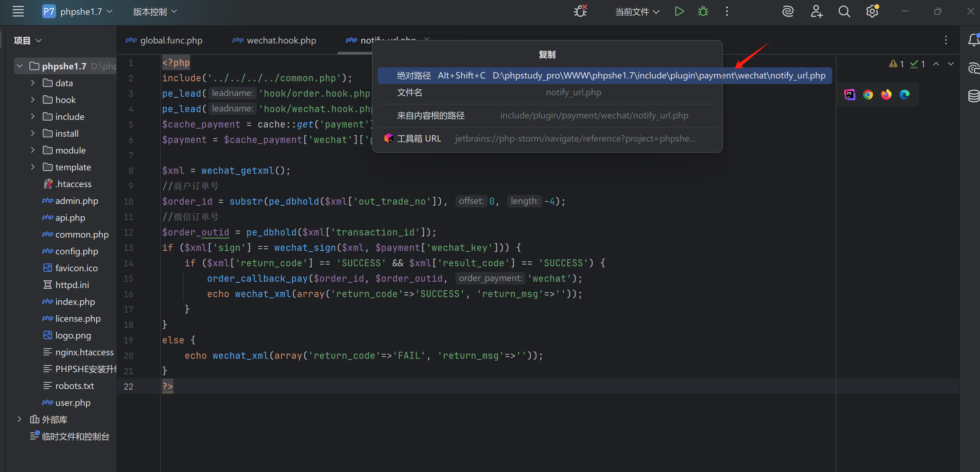
Task: Click the green Run button
Action: [x=679, y=12]
